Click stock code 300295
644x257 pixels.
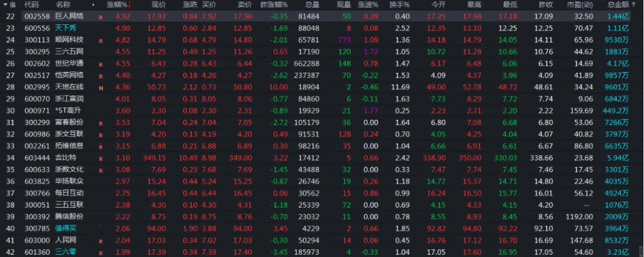pyautogui.click(x=37, y=52)
